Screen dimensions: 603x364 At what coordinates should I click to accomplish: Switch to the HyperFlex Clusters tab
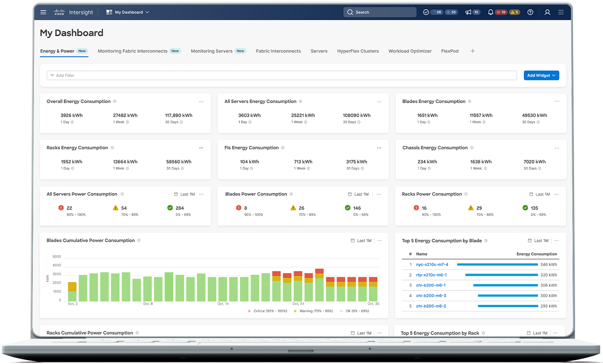tap(358, 51)
